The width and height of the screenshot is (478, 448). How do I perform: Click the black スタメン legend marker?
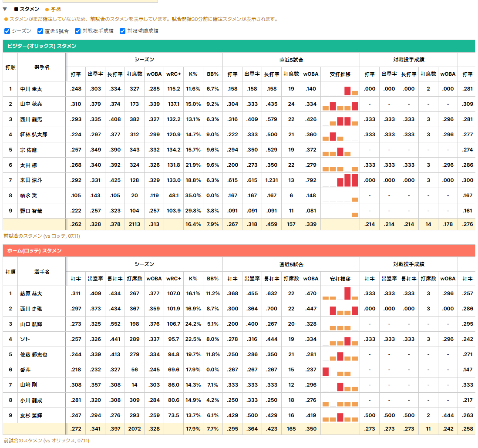pos(16,9)
